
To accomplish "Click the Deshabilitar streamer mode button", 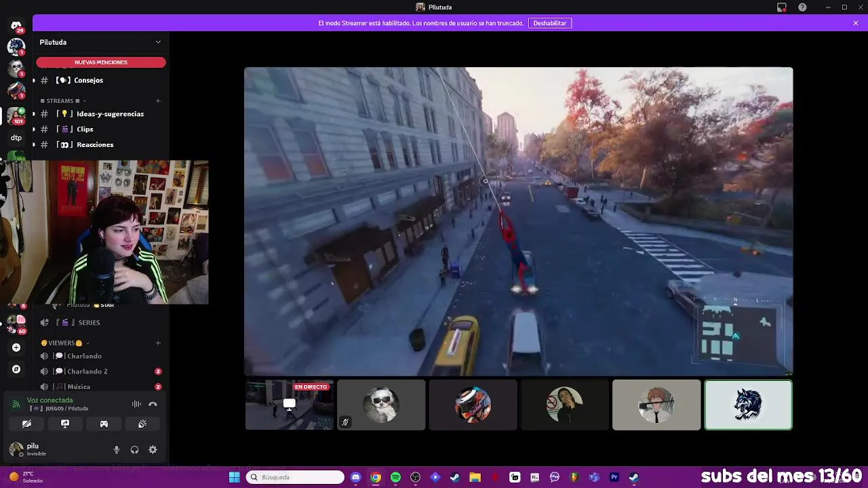I will (x=550, y=23).
